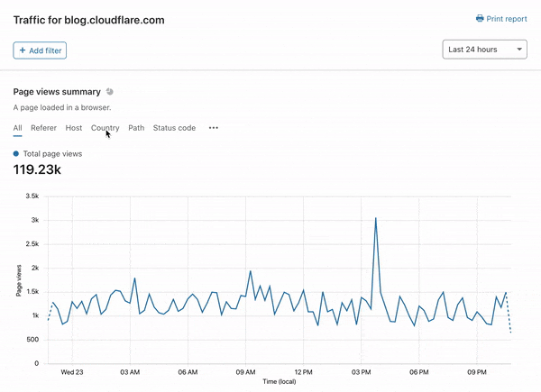Open the three-dot more tabs menu
The width and height of the screenshot is (541, 392).
point(214,128)
